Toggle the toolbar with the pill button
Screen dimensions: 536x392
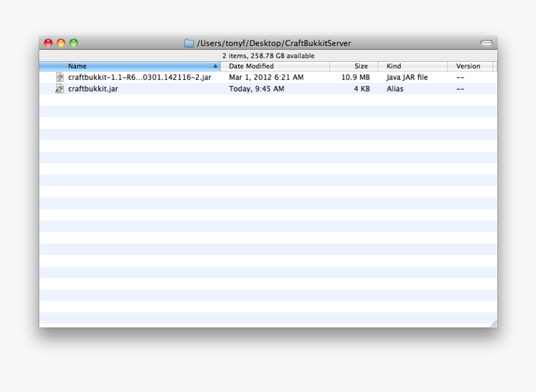pos(486,43)
